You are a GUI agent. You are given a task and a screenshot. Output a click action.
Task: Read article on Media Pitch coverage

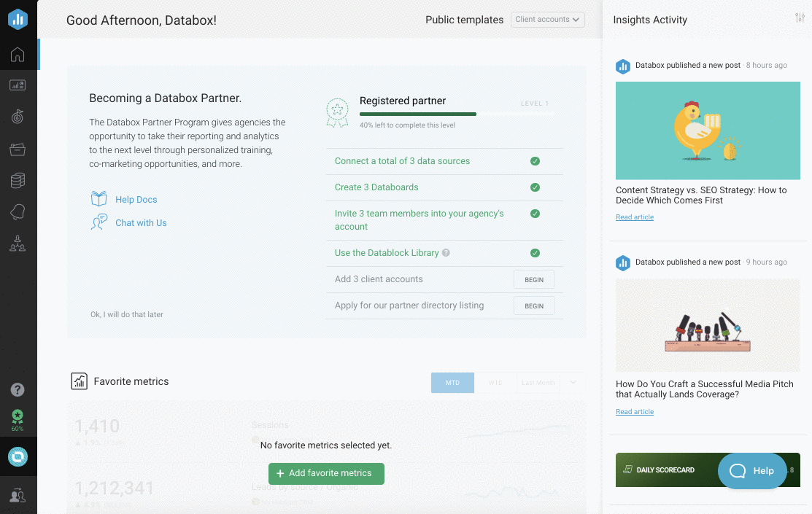[x=635, y=411]
